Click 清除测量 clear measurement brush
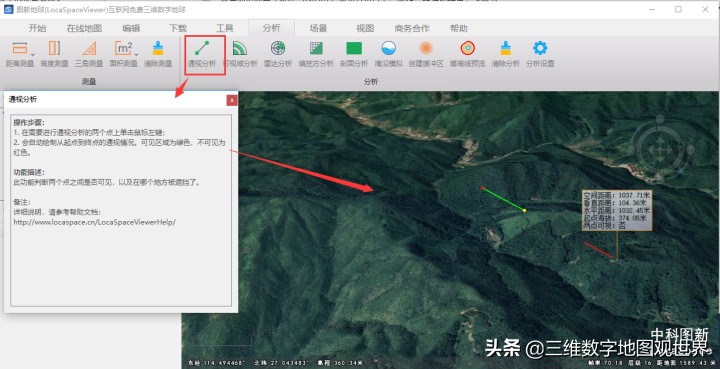 [x=158, y=54]
